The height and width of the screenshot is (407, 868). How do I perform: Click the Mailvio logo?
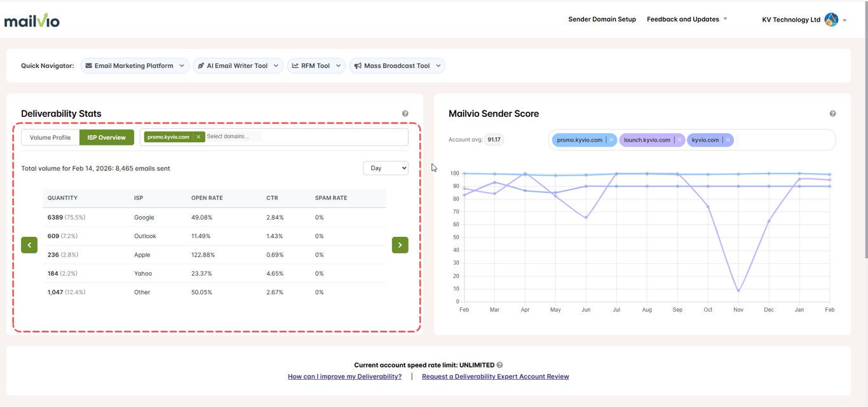click(32, 21)
